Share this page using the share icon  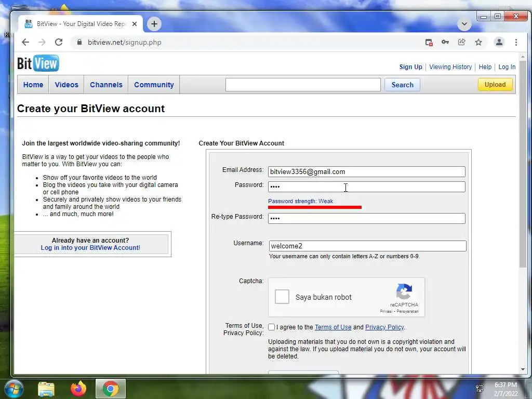click(462, 42)
